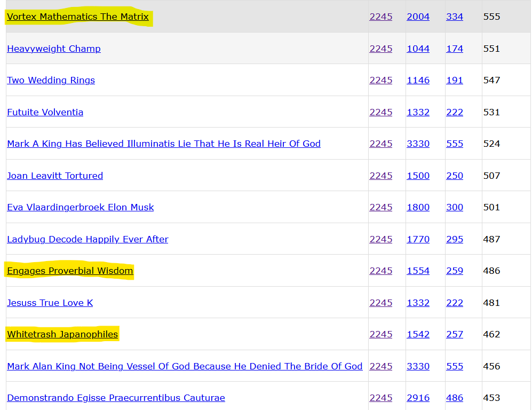Click the 259 link in Engages Proverbial Wisdom row
Image resolution: width=532 pixels, height=410 pixels.
[455, 271]
